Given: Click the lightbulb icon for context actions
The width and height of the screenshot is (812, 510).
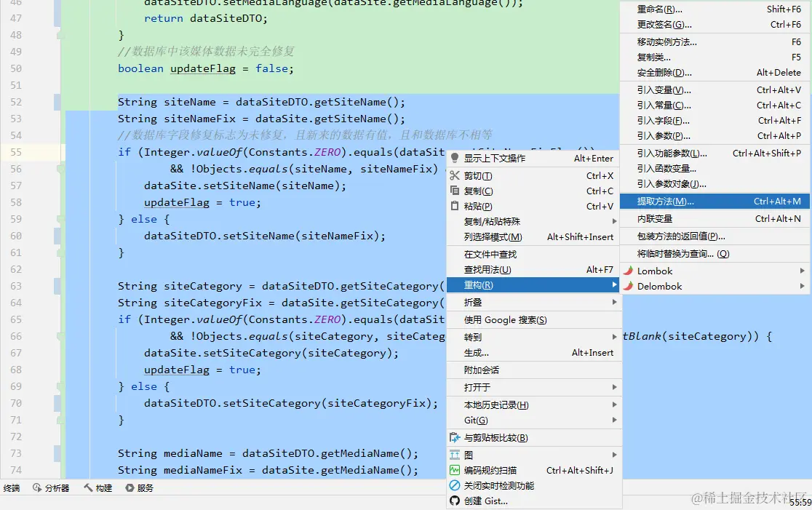Looking at the screenshot, I should [x=455, y=158].
